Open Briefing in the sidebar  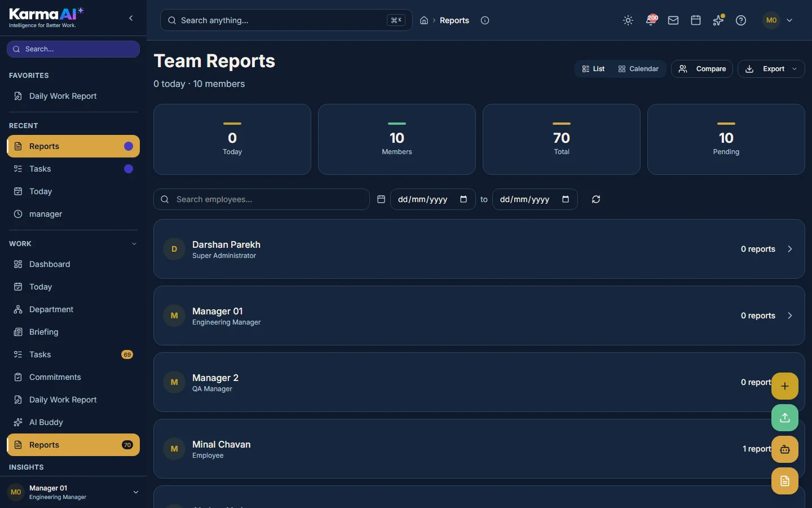pyautogui.click(x=73, y=332)
